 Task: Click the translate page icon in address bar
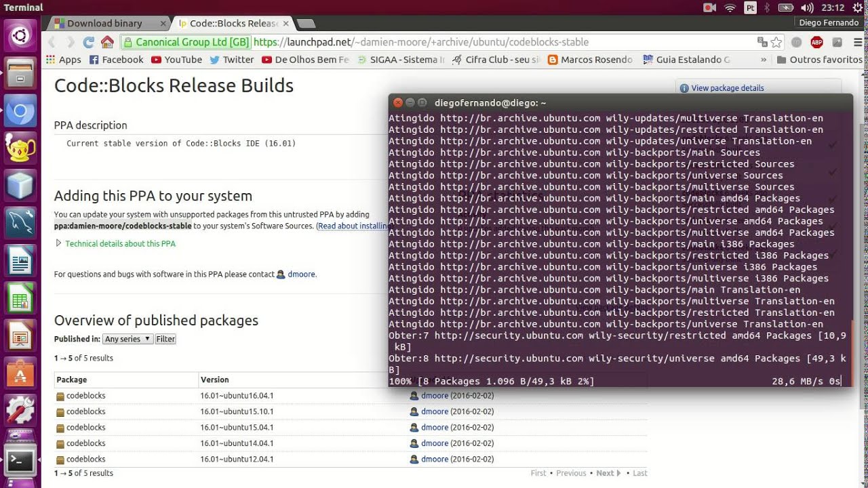coord(762,42)
